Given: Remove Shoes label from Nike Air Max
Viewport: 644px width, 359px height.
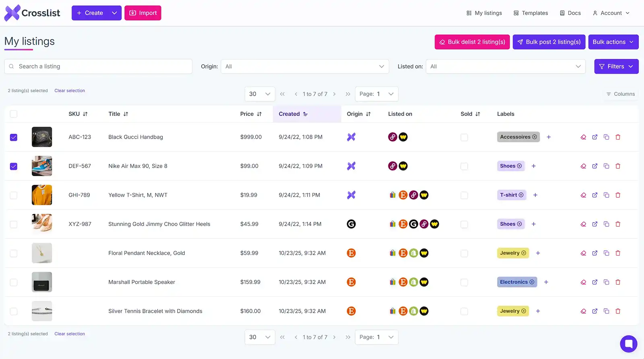Looking at the screenshot, I should click(x=519, y=166).
